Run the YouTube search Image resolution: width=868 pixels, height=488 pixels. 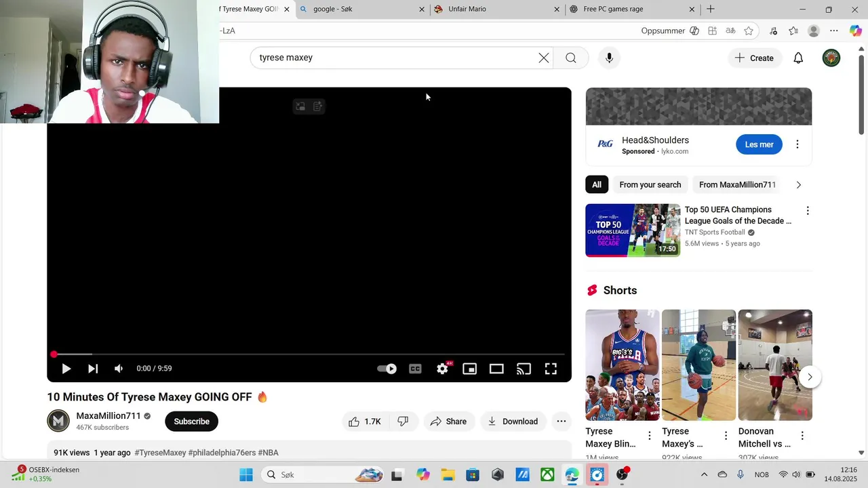click(571, 58)
